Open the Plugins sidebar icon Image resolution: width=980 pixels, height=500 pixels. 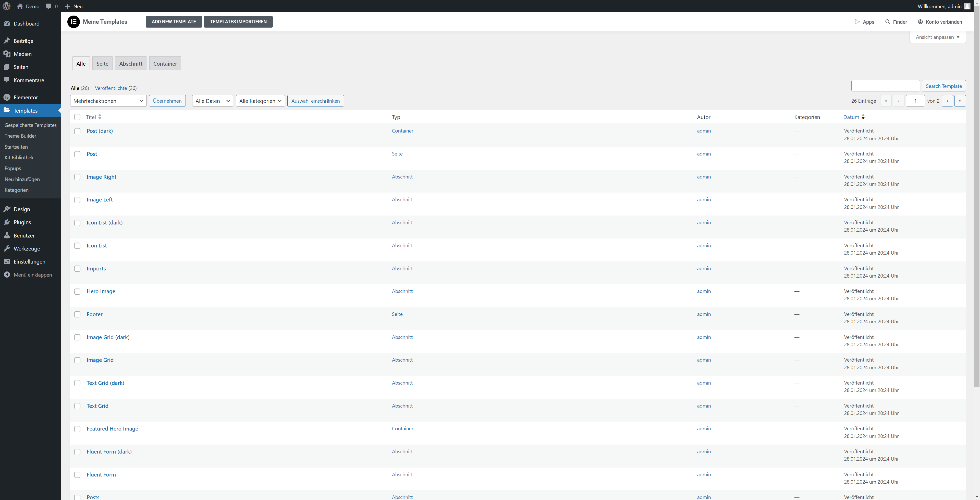[7, 222]
